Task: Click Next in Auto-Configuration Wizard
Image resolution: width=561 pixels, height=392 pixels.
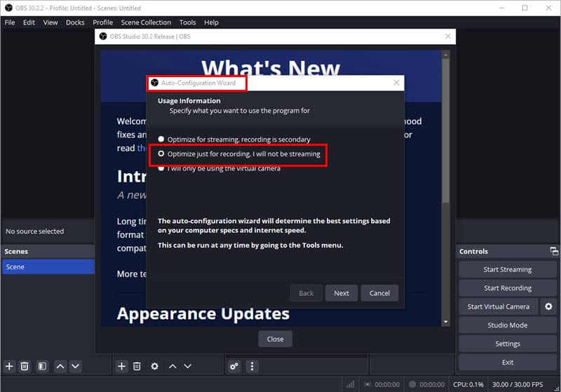Action: 342,293
